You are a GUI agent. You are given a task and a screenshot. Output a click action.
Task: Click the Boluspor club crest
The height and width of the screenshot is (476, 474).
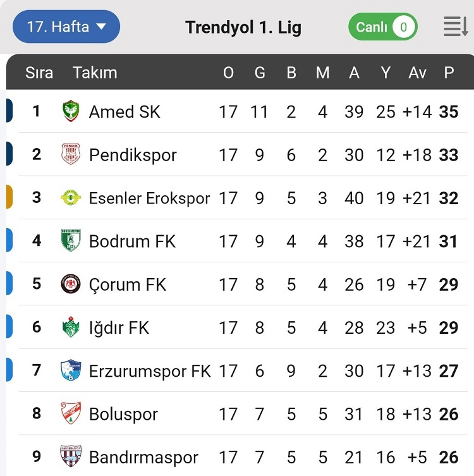71,413
